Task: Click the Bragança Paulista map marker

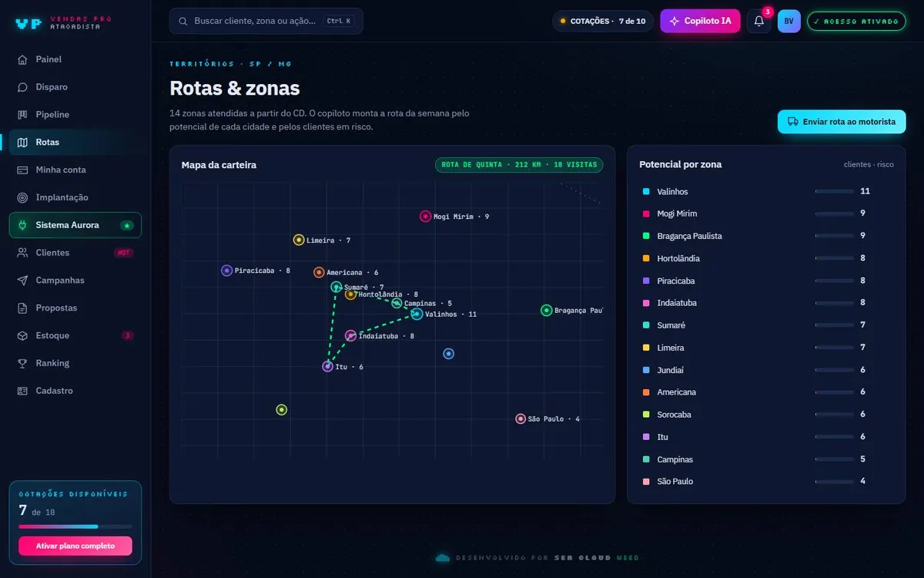Action: [x=547, y=311]
